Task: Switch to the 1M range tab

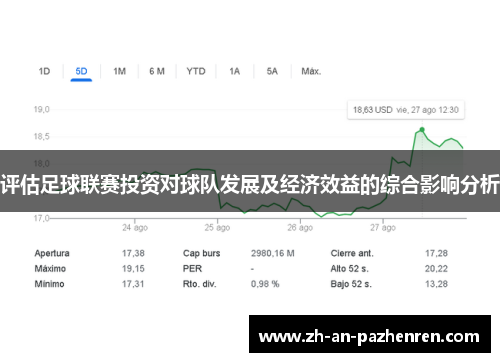Action: (x=119, y=71)
